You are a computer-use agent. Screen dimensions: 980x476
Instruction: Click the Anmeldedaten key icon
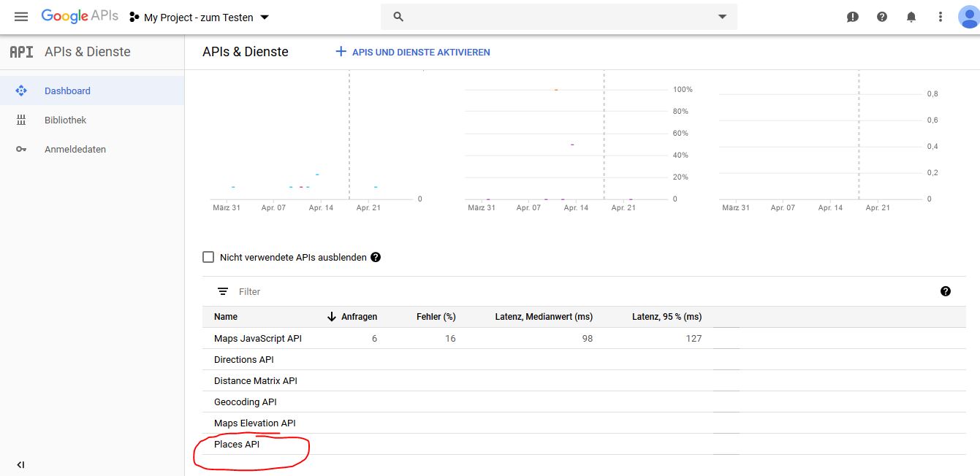21,149
